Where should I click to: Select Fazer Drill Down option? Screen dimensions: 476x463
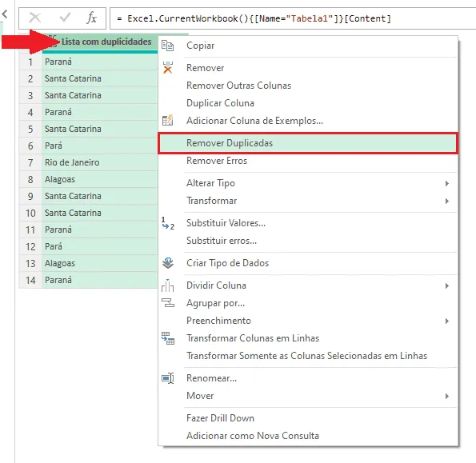(x=220, y=418)
